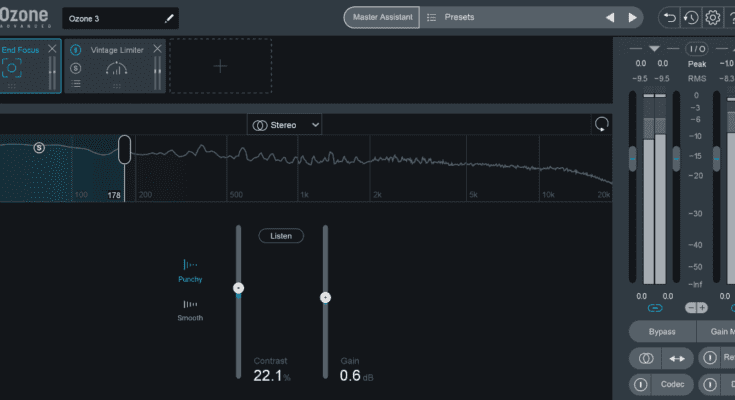Click the pencil icon to rename preset
The image size is (735, 400).
click(170, 18)
